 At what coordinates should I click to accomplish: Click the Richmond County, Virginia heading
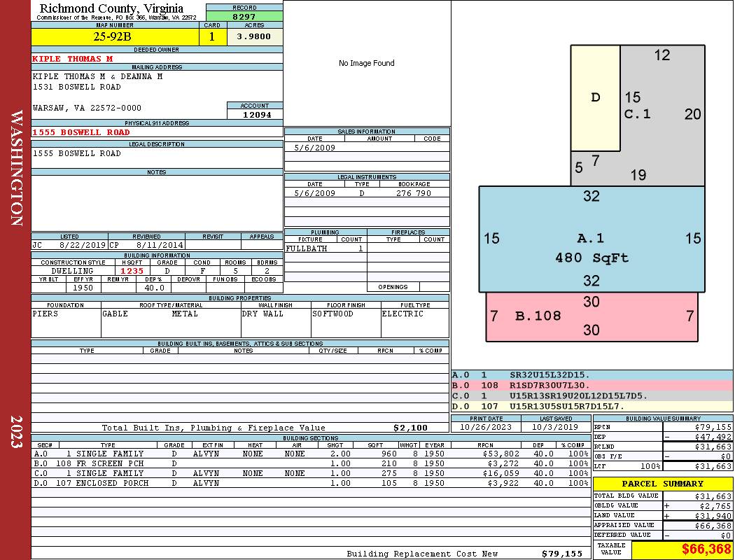[111, 8]
